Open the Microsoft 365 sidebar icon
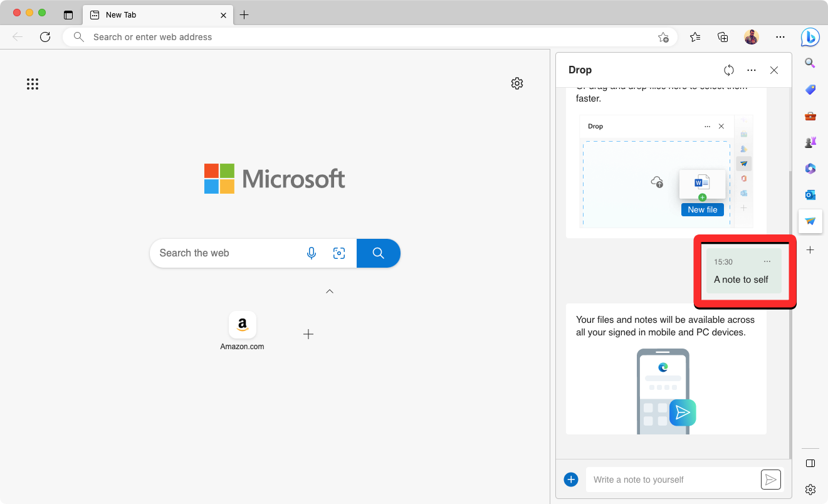This screenshot has width=828, height=504. pyautogui.click(x=810, y=168)
